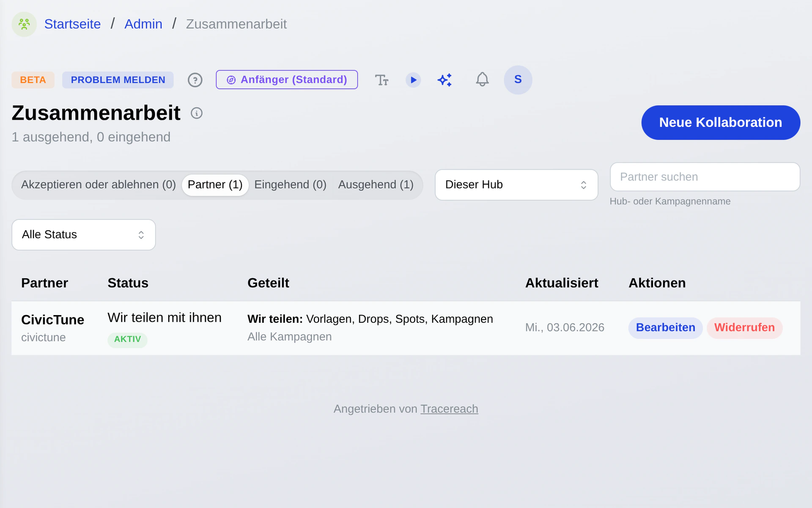Viewport: 812px width, 508px height.
Task: Open the sparkles AI assistant icon
Action: tap(445, 80)
